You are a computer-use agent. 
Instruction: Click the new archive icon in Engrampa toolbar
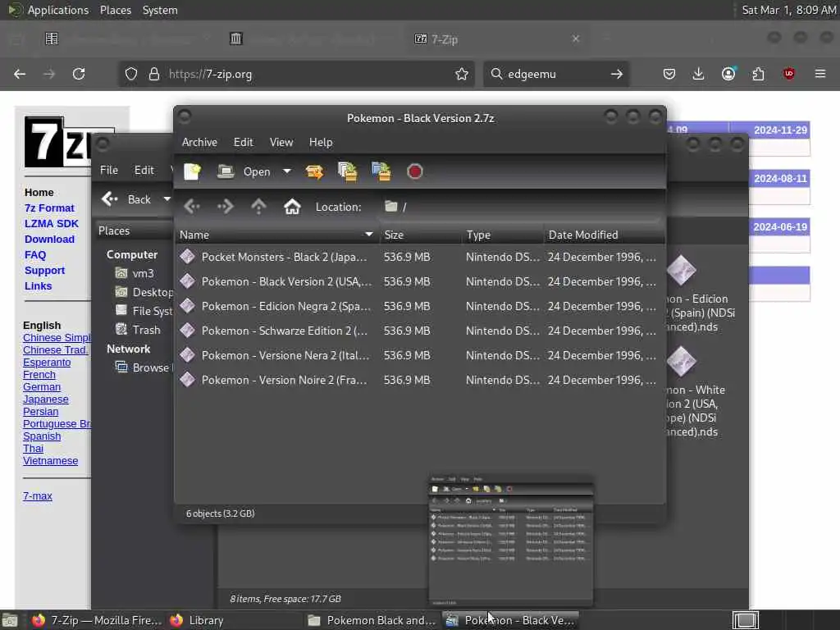point(192,171)
